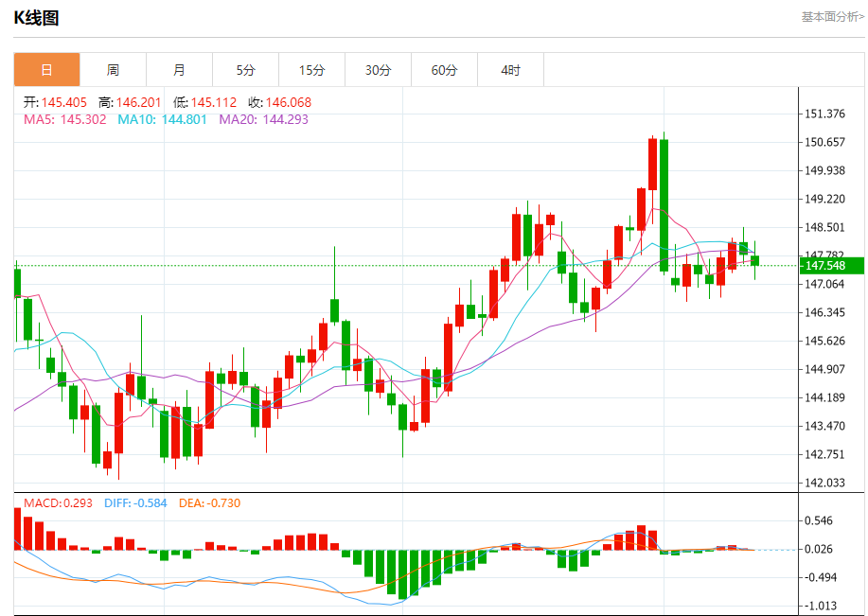Click the 收 closing price value 146.068
Screen dimensions: 868x616
(289, 102)
